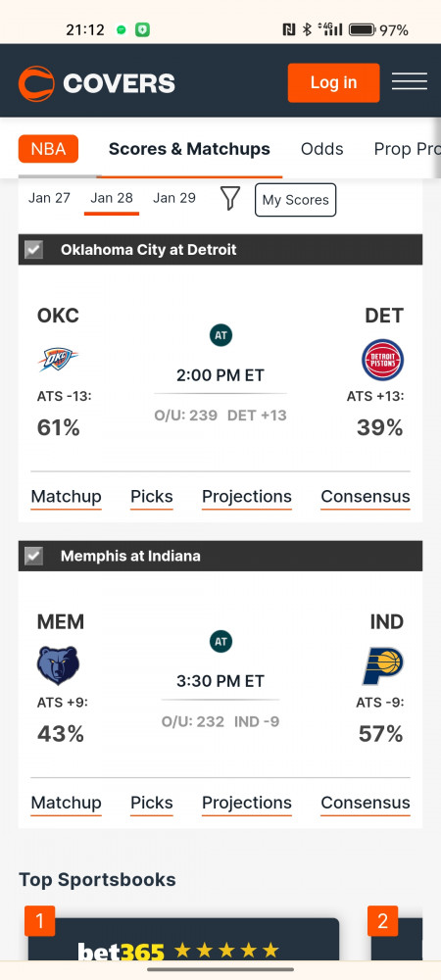Tap the Detroit Pistons logo
441x980 pixels.
pos(383,360)
